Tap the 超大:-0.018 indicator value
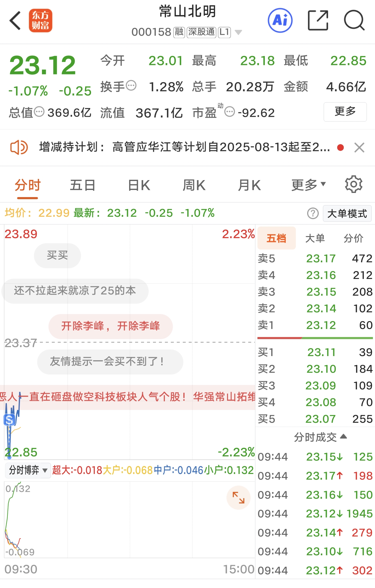 (77, 470)
